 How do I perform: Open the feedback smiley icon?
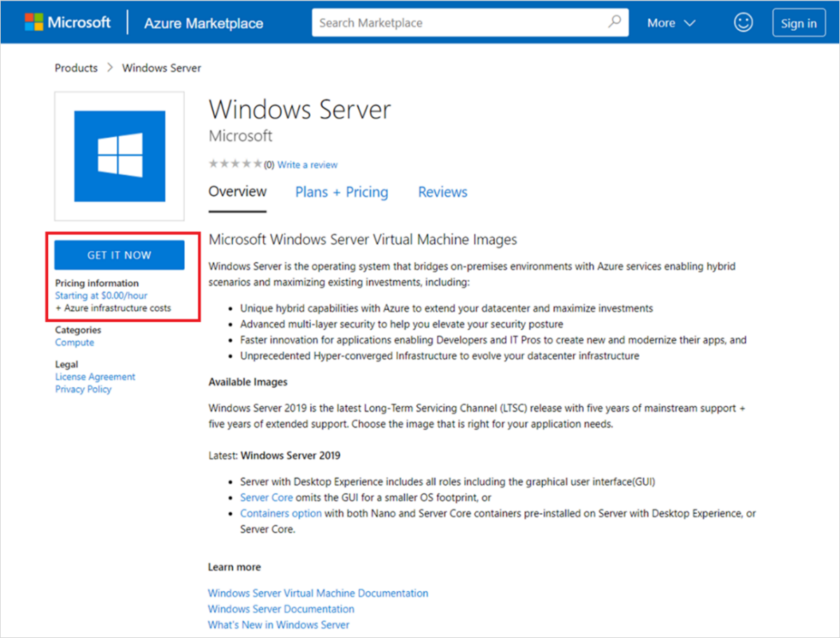pos(743,22)
